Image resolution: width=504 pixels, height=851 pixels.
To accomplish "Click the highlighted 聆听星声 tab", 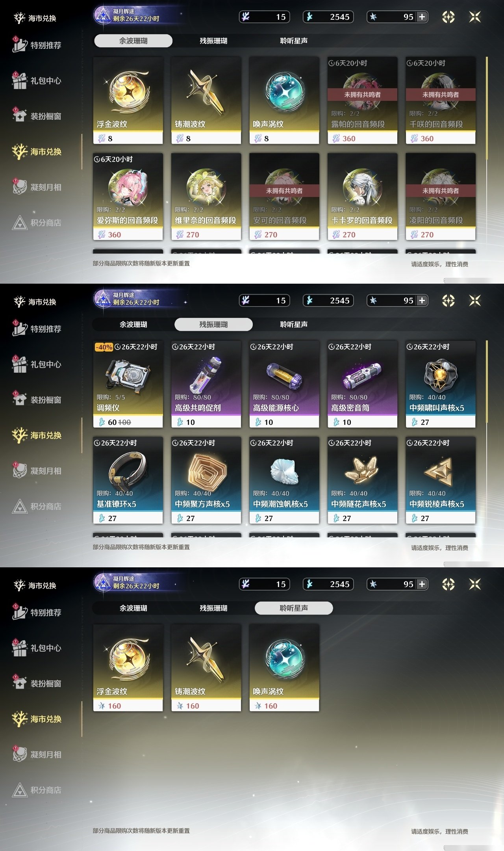I will coord(294,608).
